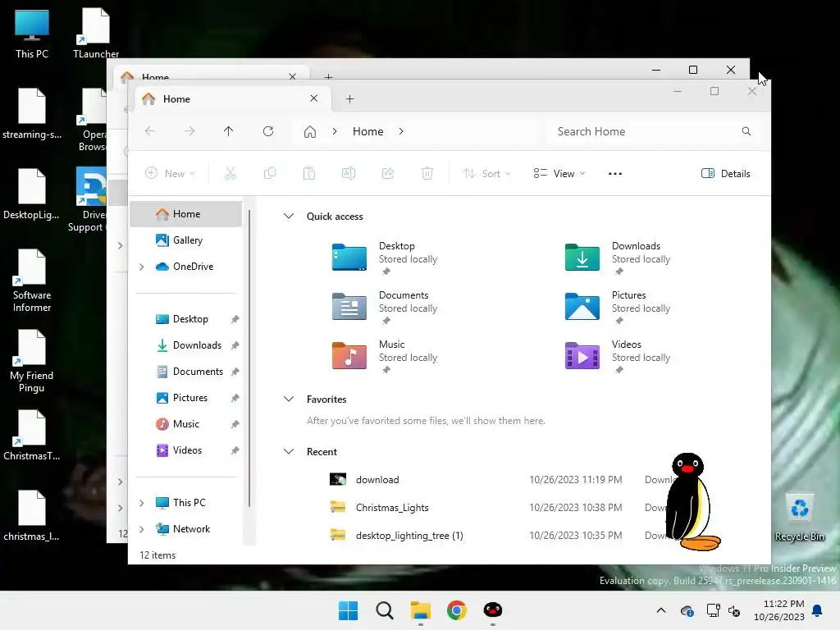Show hidden system tray icons
This screenshot has width=840, height=630.
[661, 610]
